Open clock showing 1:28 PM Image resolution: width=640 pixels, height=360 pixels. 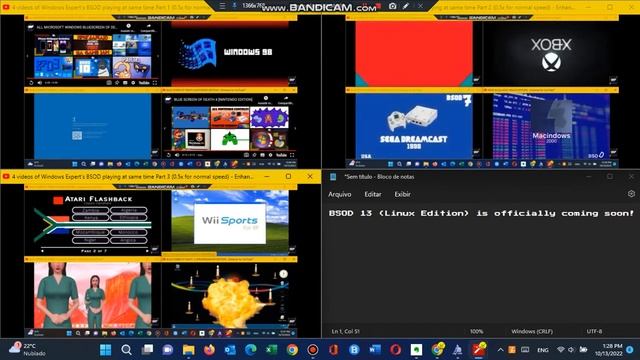point(608,350)
